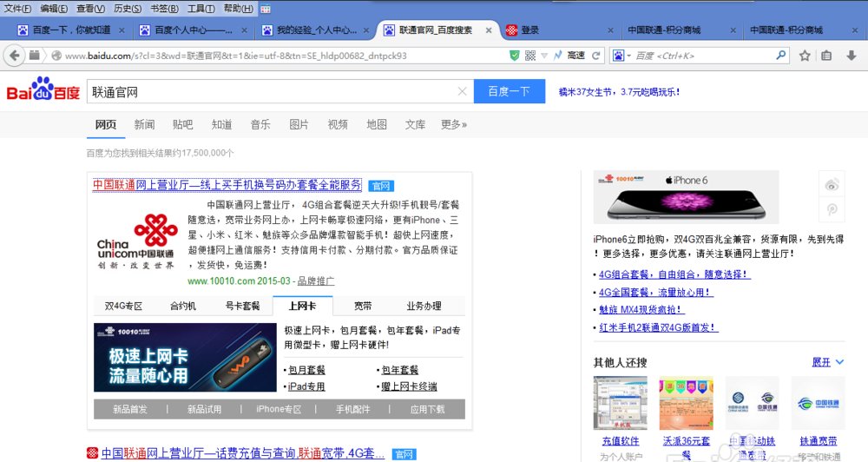868x462 pixels.
Task: Open the 编辑(E) menu
Action: [x=54, y=9]
